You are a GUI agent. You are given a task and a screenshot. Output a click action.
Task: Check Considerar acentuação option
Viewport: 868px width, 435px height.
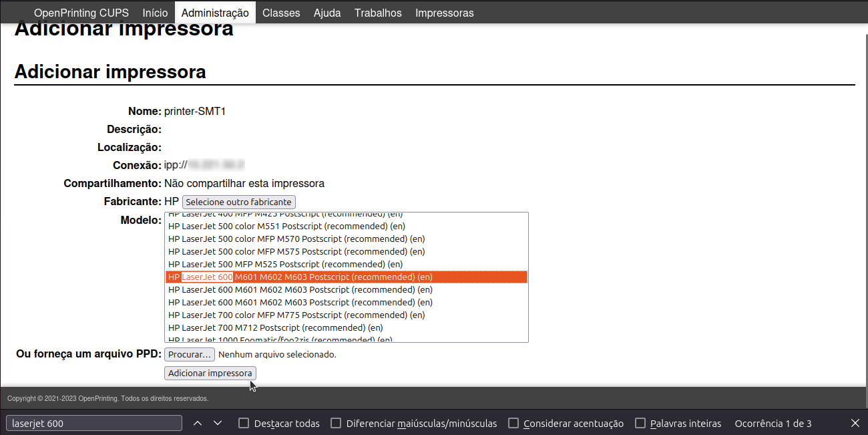pyautogui.click(x=513, y=423)
